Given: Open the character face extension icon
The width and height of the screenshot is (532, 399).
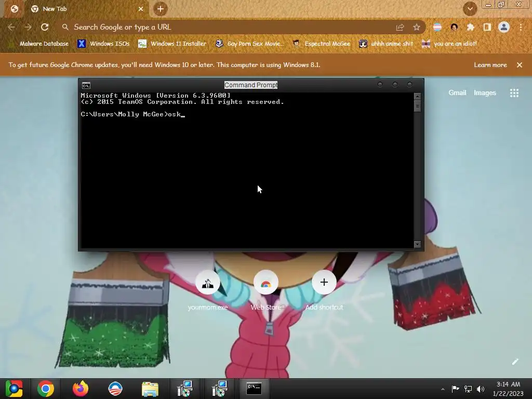Looking at the screenshot, I should [454, 27].
